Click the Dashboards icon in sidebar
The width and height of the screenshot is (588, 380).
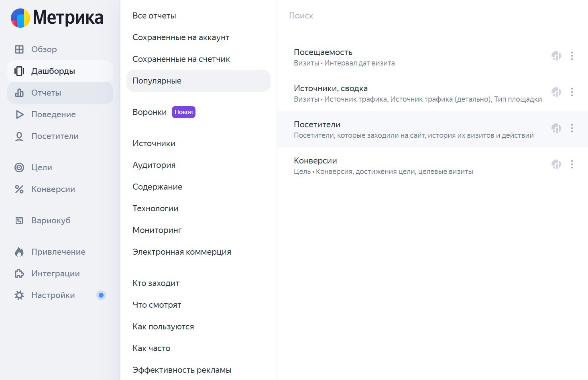click(19, 71)
